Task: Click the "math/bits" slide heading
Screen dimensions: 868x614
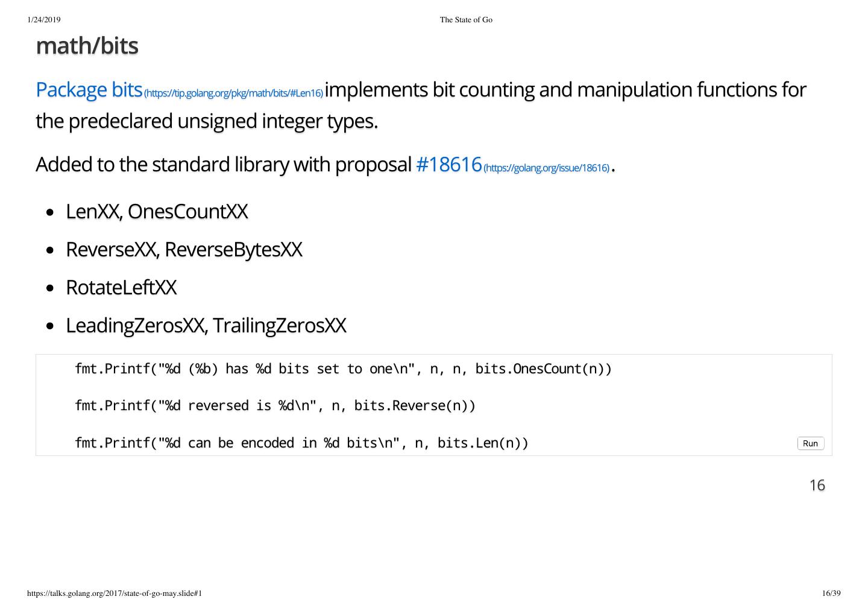Action: click(x=87, y=46)
